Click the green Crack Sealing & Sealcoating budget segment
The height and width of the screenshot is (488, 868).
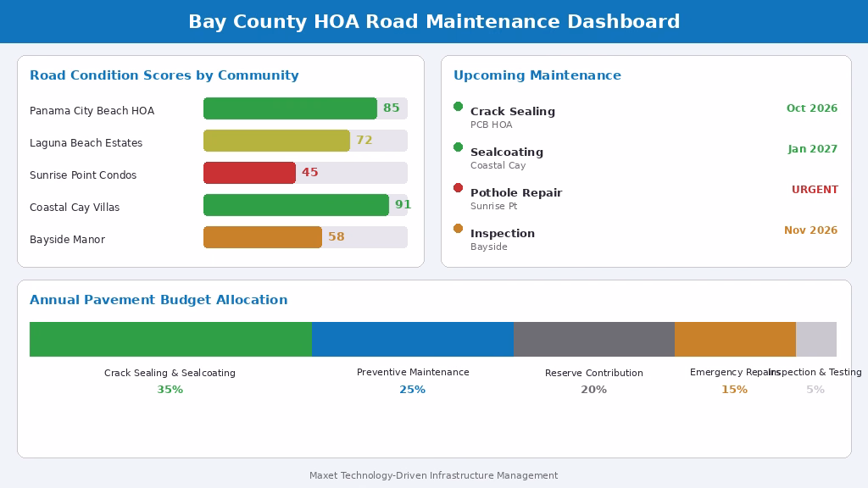click(x=170, y=339)
